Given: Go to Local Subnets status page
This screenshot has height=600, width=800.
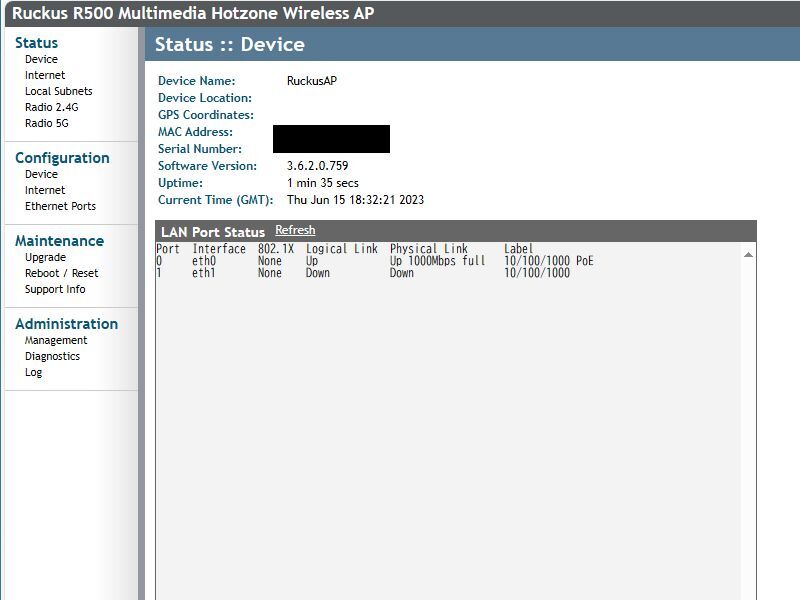Looking at the screenshot, I should (59, 91).
